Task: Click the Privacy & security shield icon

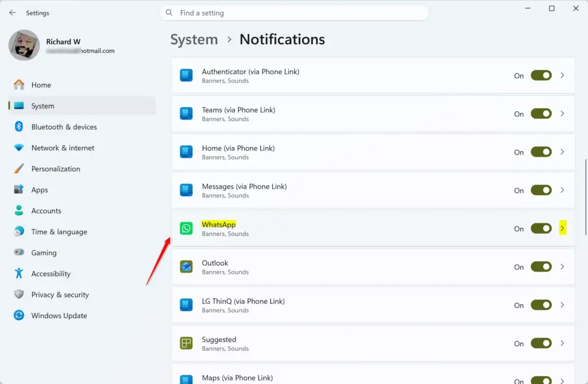Action: tap(19, 294)
